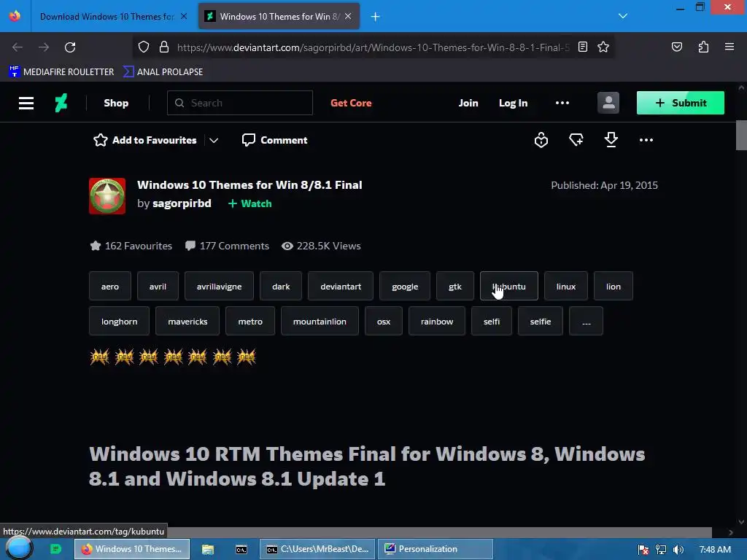This screenshot has width=747, height=560.
Task: Open deviation more-options dots menu
Action: coord(646,140)
